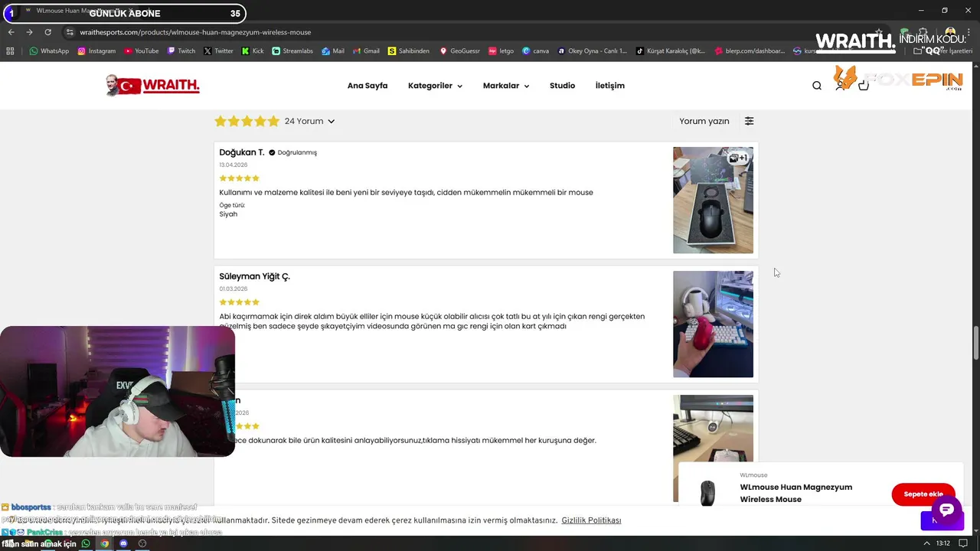Image resolution: width=980 pixels, height=551 pixels.
Task: Open the Gmail bookmark
Action: pos(366,51)
